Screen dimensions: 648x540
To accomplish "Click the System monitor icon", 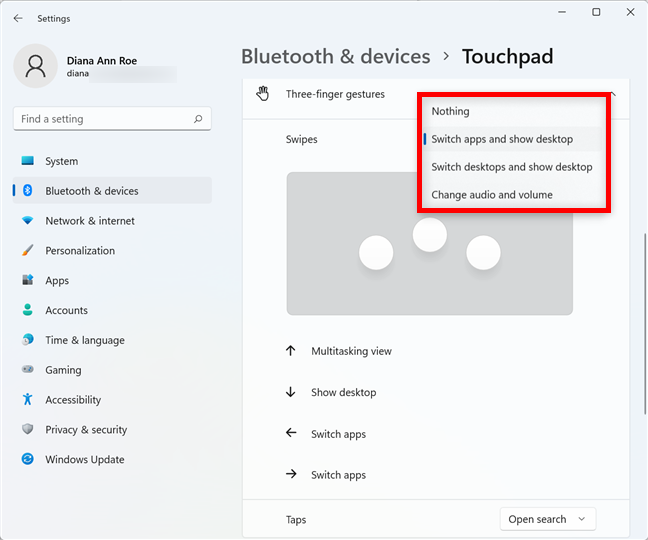I will (x=28, y=161).
